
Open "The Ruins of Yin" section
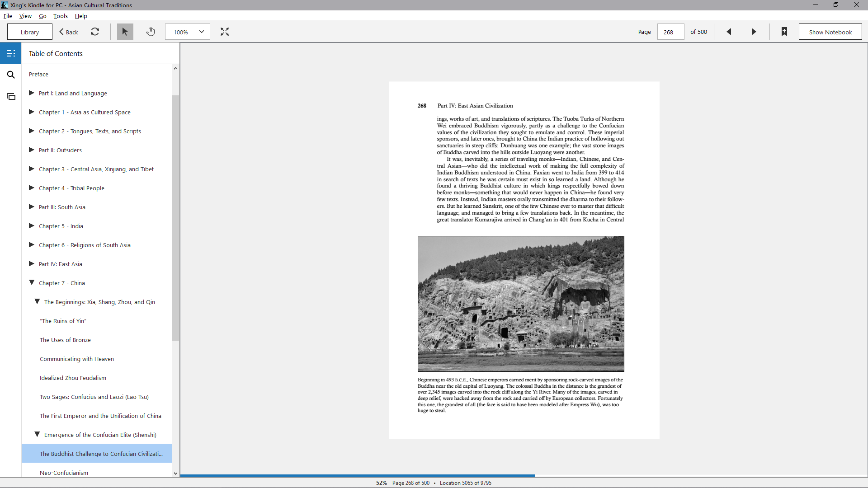[63, 321]
